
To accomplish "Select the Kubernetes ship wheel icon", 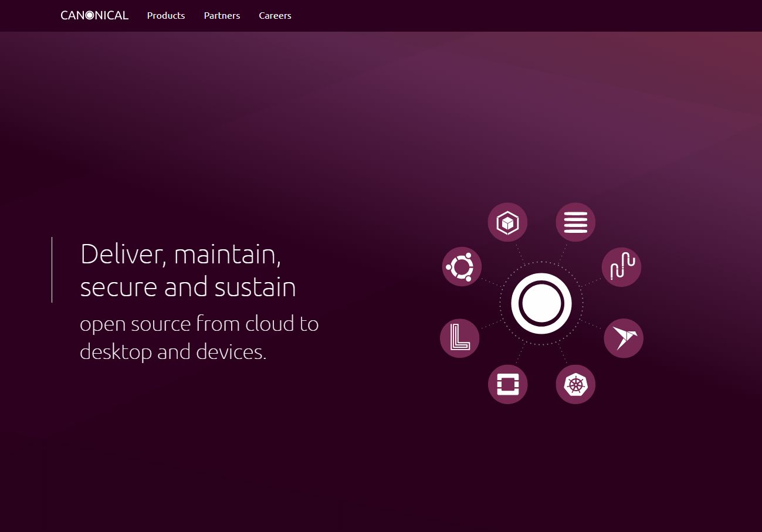I will tap(575, 384).
